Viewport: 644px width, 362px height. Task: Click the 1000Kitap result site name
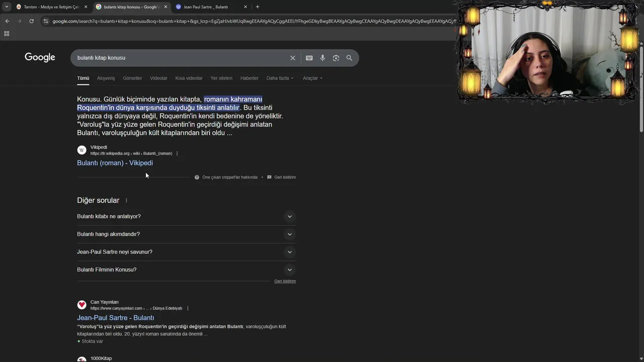(101, 358)
